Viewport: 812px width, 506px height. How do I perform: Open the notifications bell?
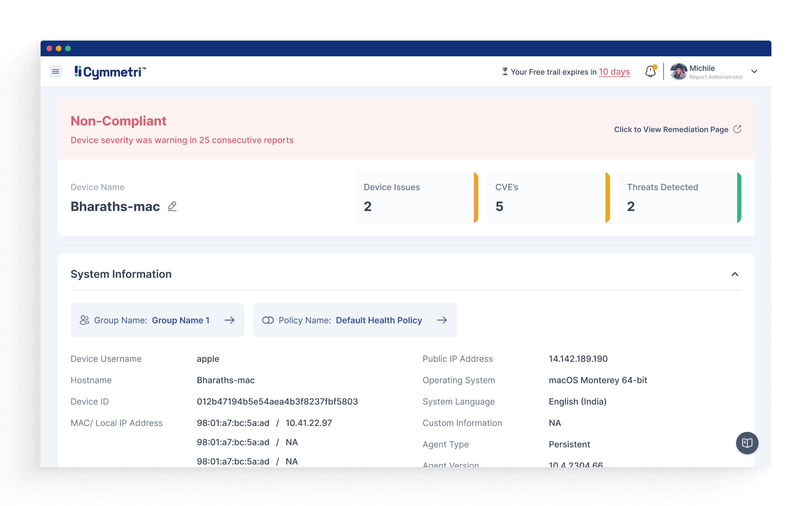[650, 72]
